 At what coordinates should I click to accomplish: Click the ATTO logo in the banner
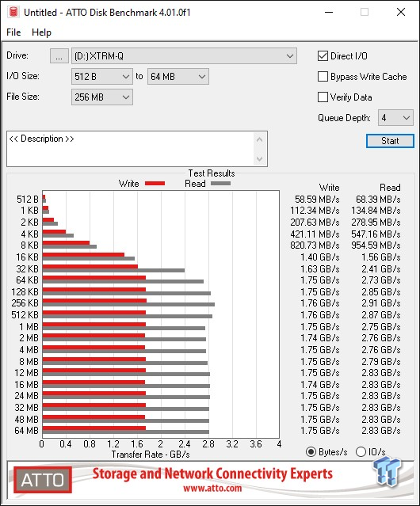(x=43, y=480)
